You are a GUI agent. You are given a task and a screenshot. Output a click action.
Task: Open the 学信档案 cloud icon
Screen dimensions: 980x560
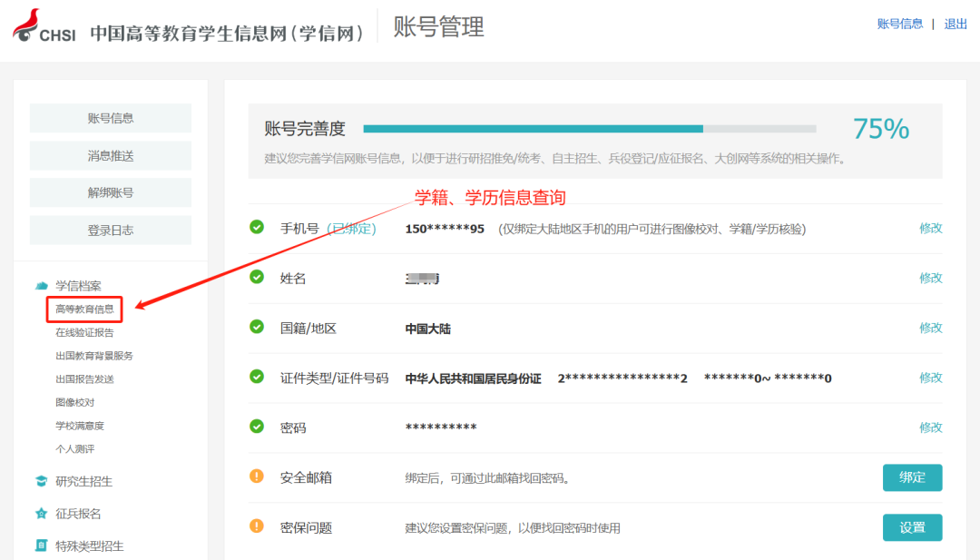pyautogui.click(x=41, y=286)
